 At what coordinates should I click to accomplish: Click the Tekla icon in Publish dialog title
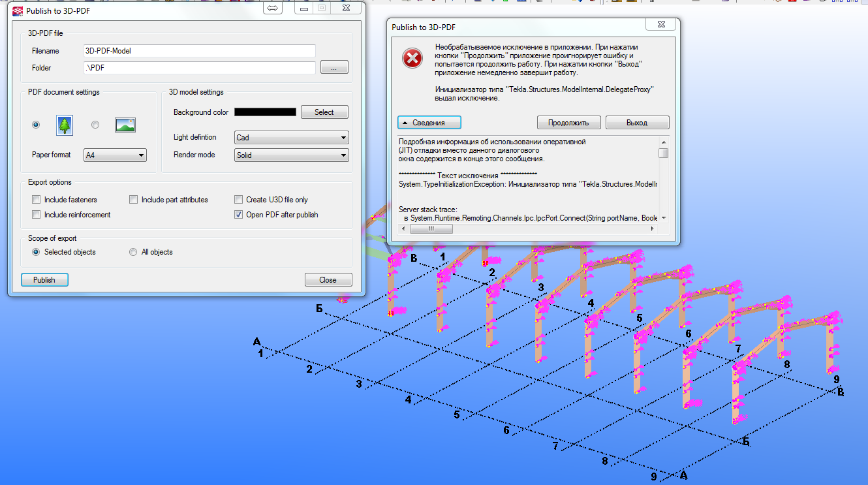pyautogui.click(x=18, y=10)
